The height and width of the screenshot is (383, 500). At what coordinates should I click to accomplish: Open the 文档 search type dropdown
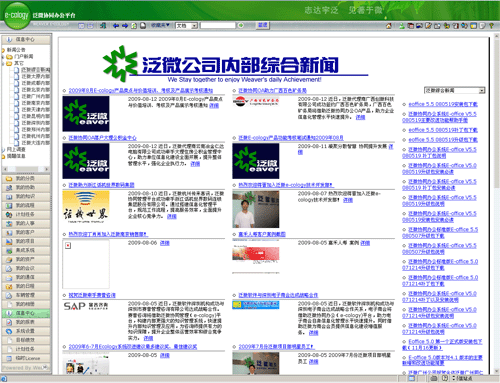click(x=186, y=26)
